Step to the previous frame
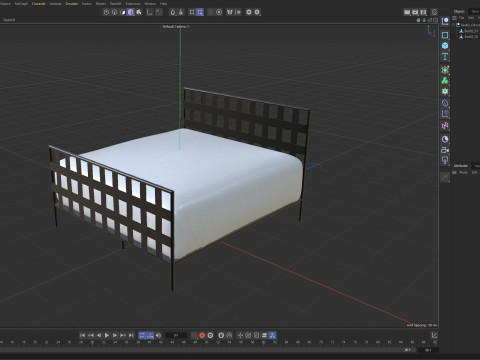 click(x=99, y=335)
